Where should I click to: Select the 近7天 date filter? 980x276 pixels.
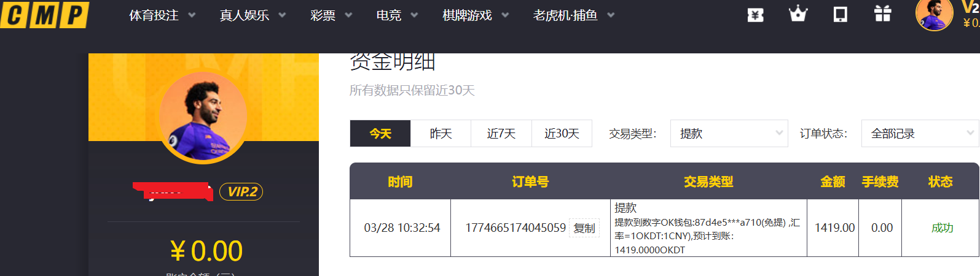tap(501, 134)
